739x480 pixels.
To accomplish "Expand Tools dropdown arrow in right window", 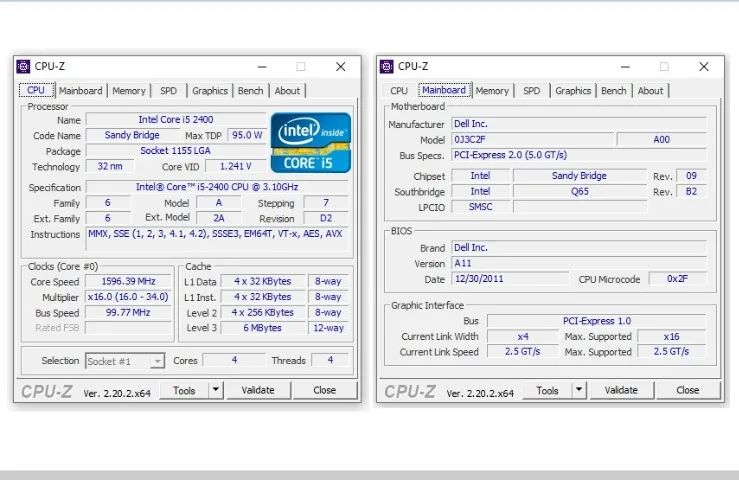I will pyautogui.click(x=579, y=390).
